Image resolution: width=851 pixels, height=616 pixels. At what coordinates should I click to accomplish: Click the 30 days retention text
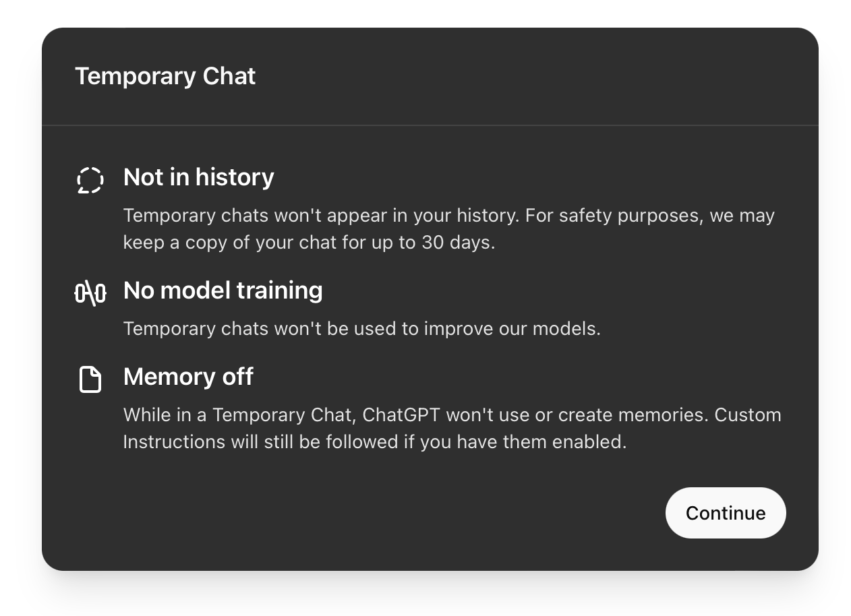pyautogui.click(x=448, y=229)
